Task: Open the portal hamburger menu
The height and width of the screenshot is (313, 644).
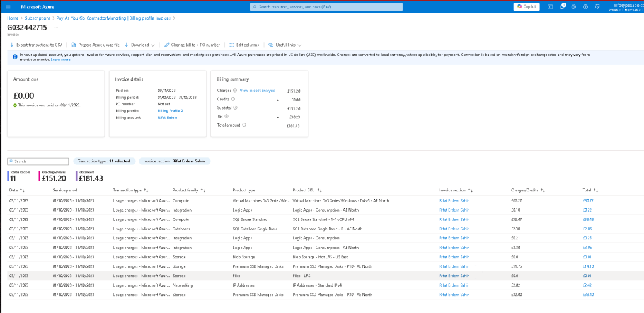Action: (8, 7)
